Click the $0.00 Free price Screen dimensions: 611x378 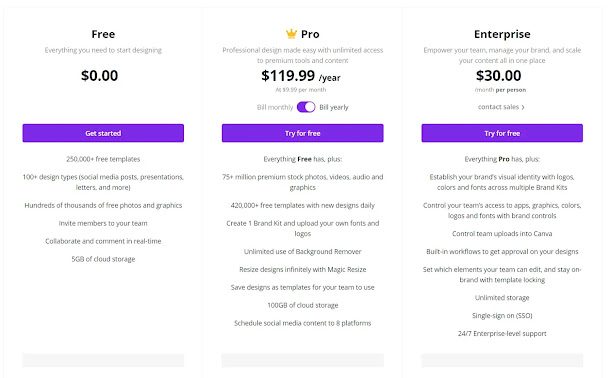tap(99, 76)
